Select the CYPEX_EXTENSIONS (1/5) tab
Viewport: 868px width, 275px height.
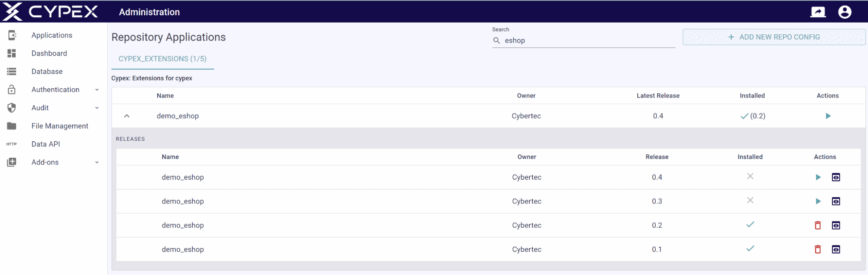(x=162, y=59)
